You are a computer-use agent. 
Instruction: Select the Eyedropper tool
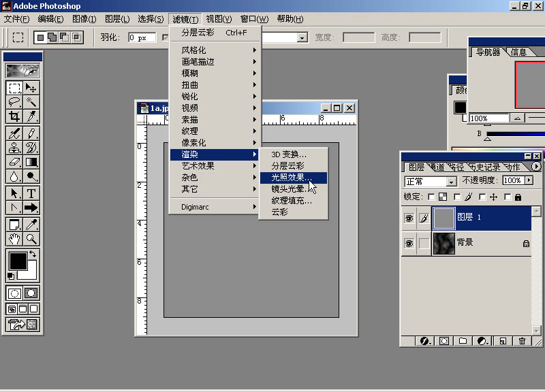pos(31,225)
